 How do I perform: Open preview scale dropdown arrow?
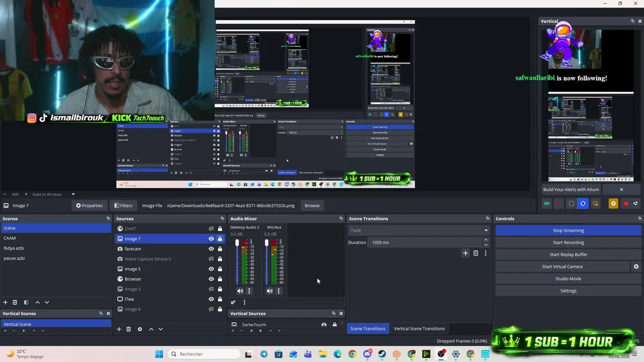pos(73,195)
